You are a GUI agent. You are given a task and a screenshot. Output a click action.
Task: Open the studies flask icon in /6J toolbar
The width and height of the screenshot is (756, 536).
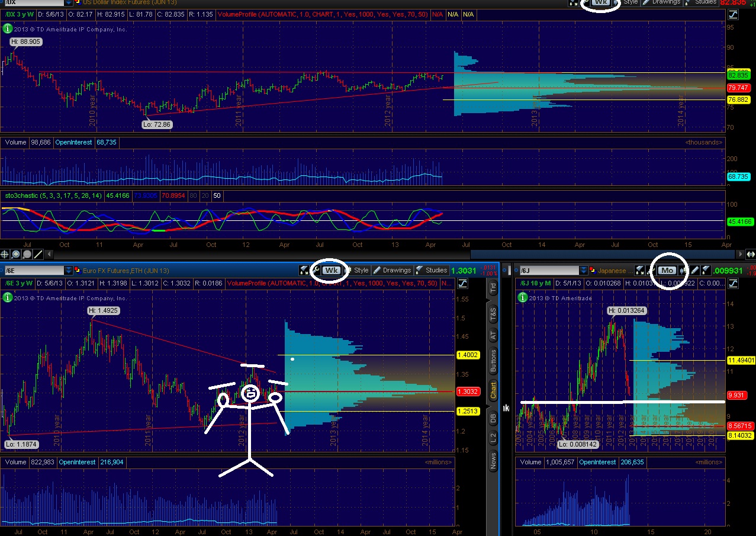pos(706,270)
